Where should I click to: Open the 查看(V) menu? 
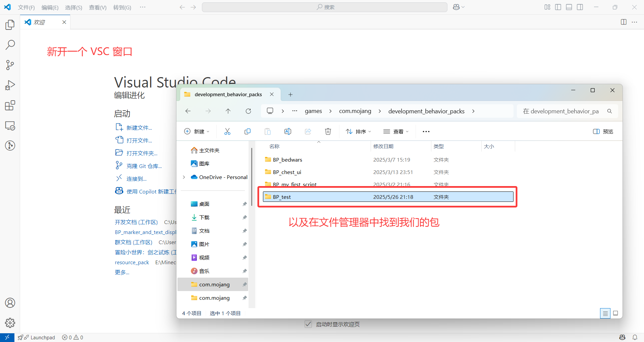coord(98,7)
